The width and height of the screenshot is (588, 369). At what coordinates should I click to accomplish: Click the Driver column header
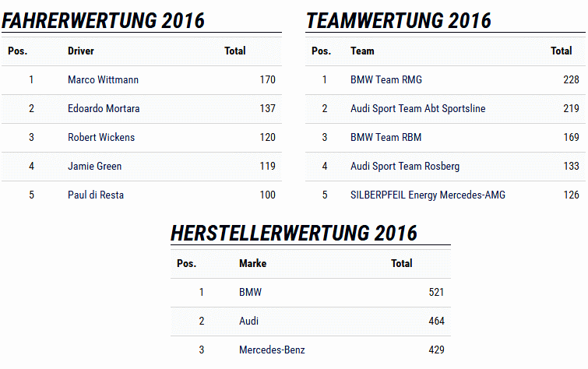click(81, 51)
